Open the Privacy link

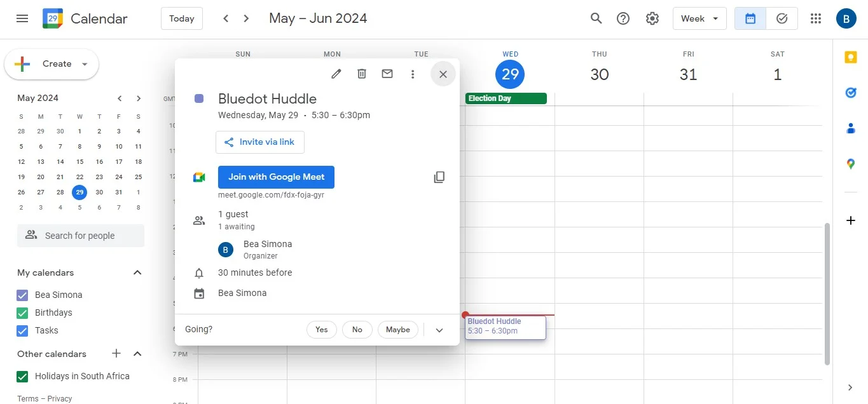point(60,399)
